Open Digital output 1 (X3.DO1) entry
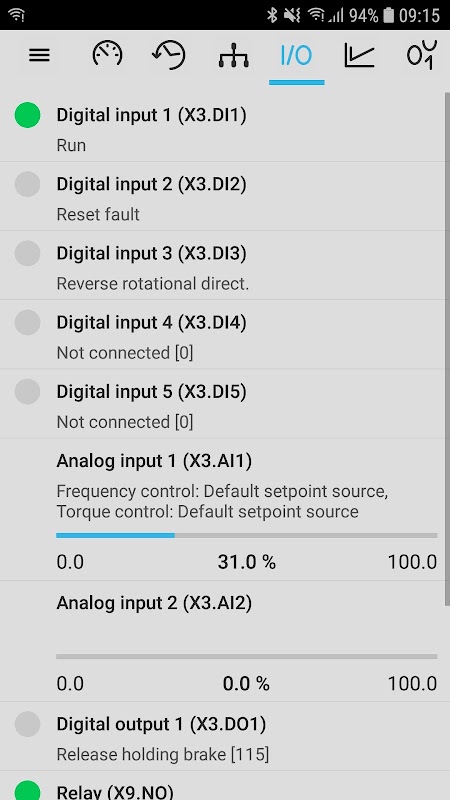450x800 pixels. pyautogui.click(x=222, y=736)
